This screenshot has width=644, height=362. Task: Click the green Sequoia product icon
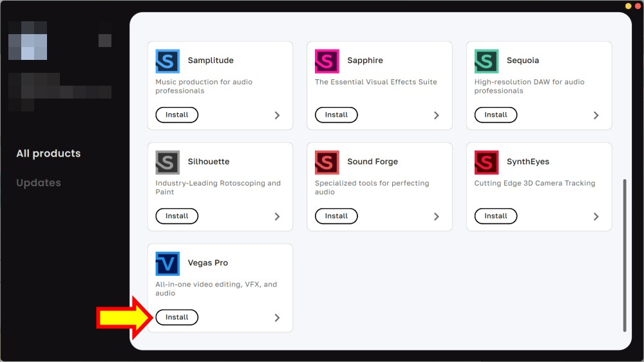click(x=486, y=61)
